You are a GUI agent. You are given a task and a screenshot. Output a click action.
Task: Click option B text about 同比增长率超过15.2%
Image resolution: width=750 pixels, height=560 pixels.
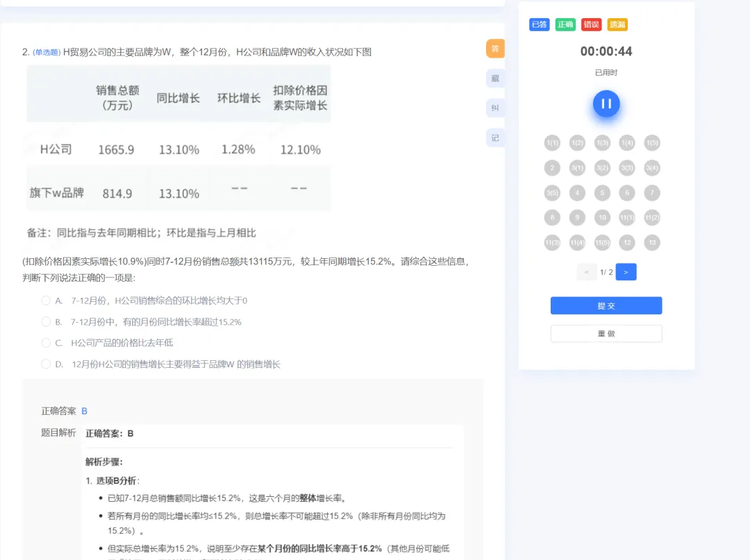point(156,322)
